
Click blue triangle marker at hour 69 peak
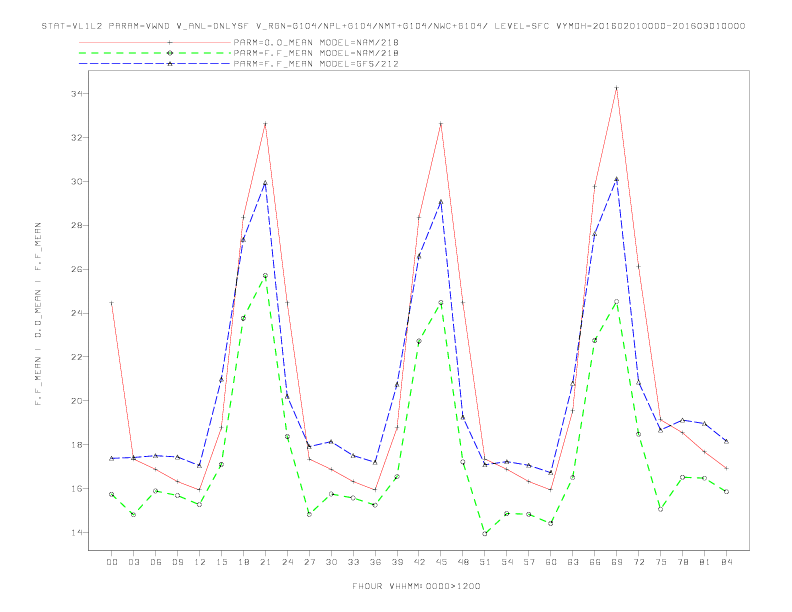[x=616, y=179]
